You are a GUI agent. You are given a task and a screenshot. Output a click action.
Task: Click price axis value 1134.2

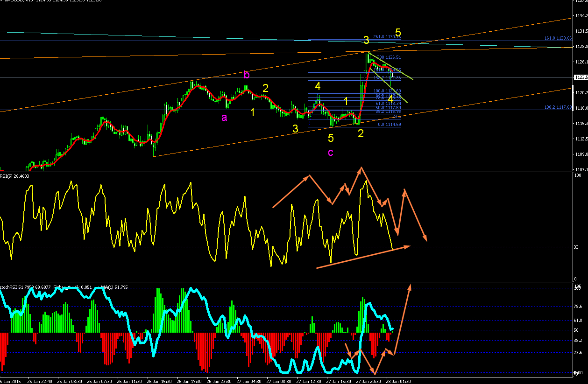coord(582,16)
